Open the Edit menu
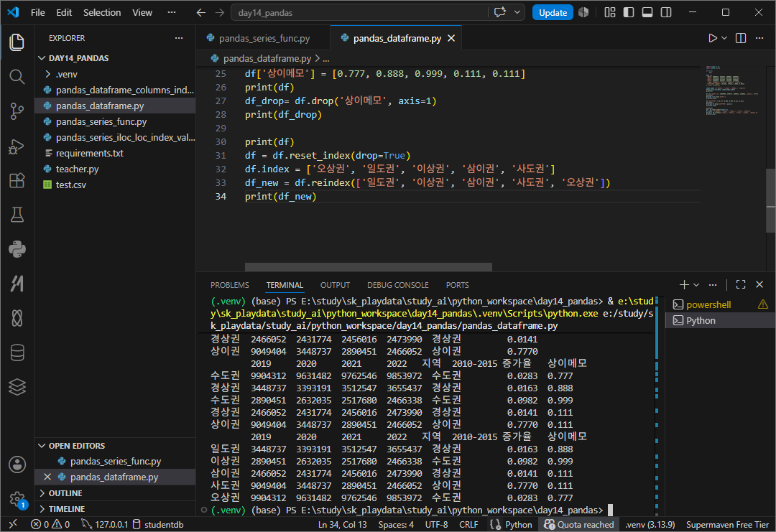This screenshot has height=532, width=776. (x=64, y=12)
